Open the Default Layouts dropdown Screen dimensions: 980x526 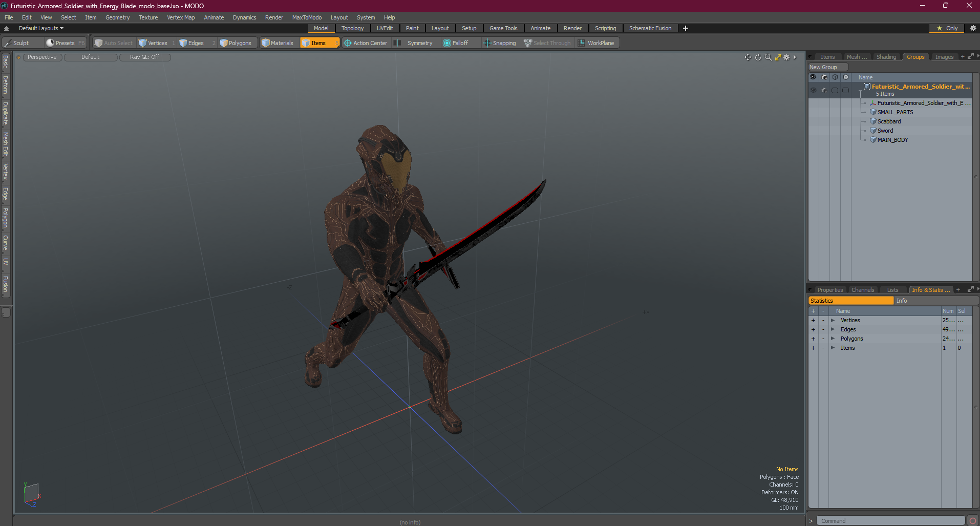[x=41, y=28]
